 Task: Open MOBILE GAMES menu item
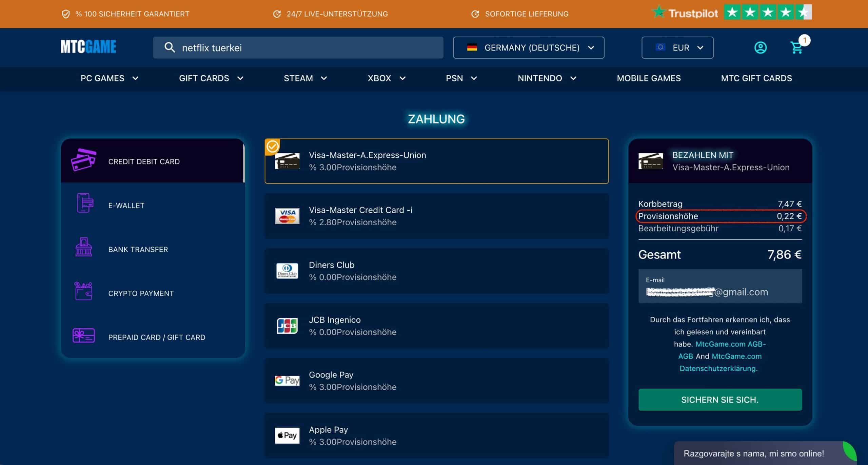point(649,78)
